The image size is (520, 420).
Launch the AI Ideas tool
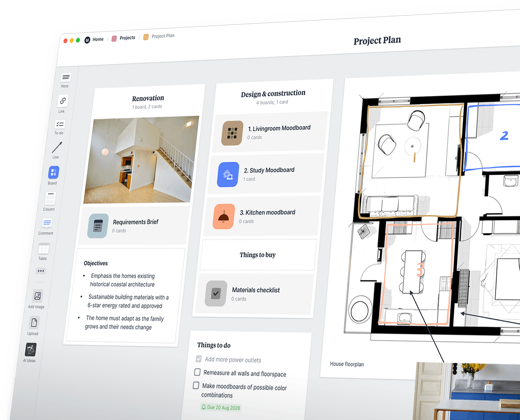click(x=31, y=349)
